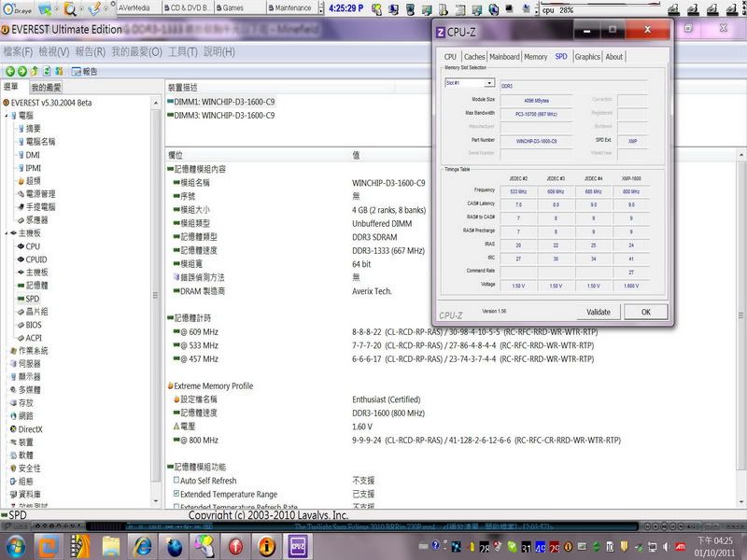Screen dimensions: 747x560
Task: Select DIMM3: WINCHIP-D3-1600-C9 device
Action: (221, 115)
